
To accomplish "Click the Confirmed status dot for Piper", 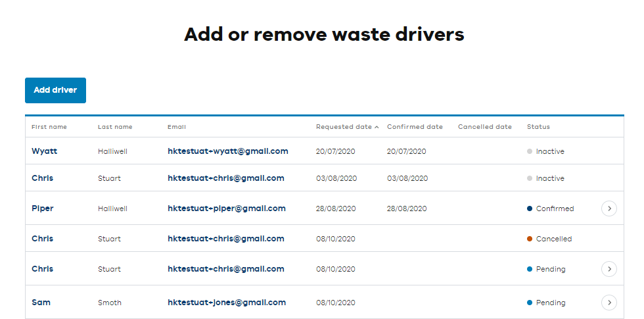I will (x=530, y=209).
